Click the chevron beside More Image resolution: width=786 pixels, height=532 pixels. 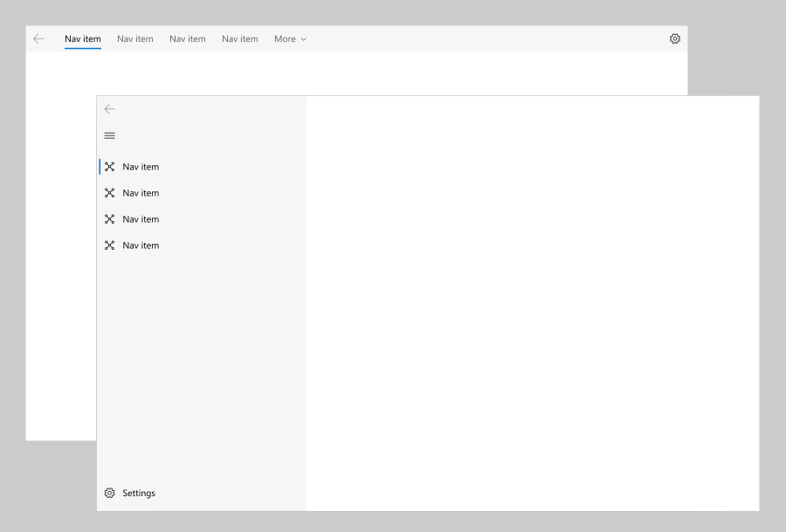303,38
